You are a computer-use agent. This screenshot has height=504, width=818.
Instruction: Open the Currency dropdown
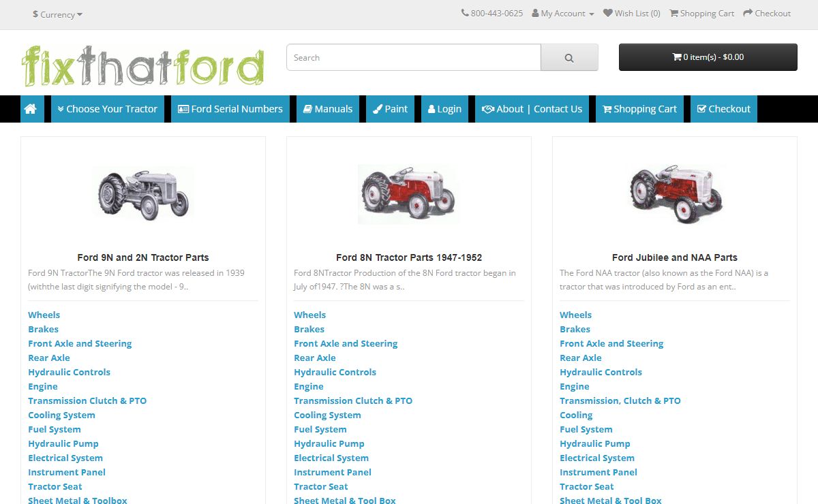(x=58, y=14)
